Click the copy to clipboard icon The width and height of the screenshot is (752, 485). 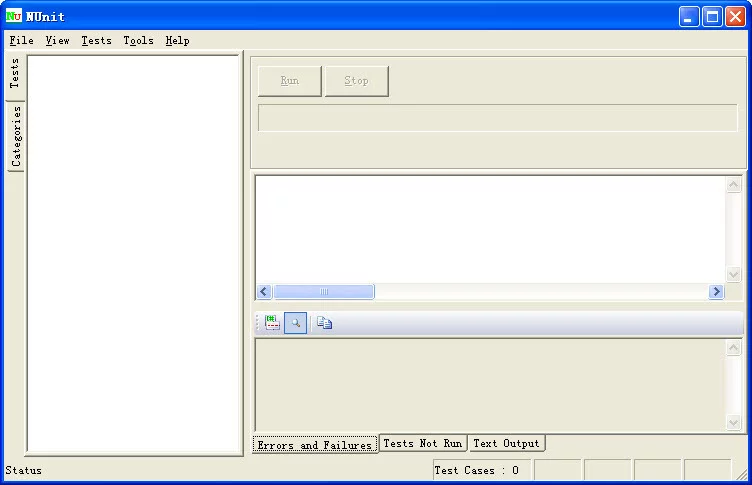325,323
